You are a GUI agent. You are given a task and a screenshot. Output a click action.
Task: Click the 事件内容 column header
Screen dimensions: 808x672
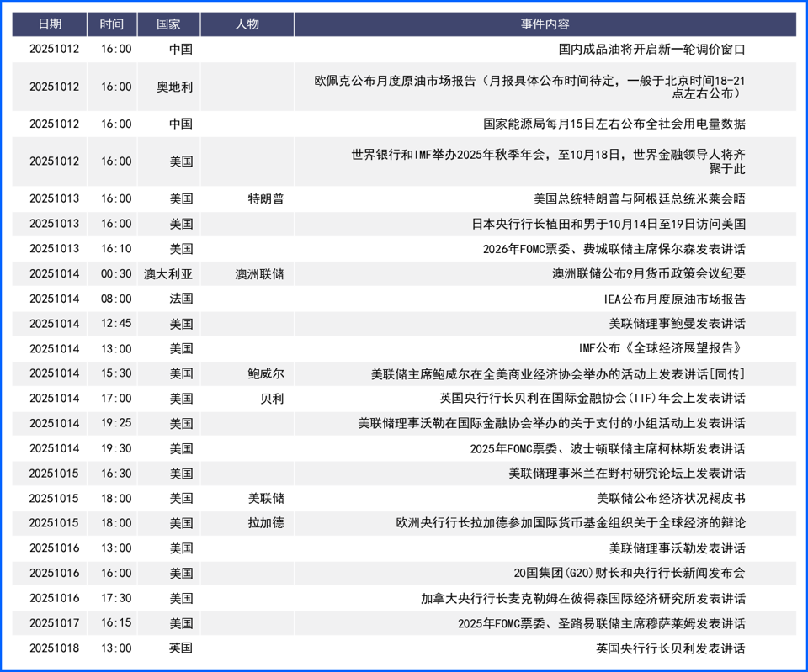(545, 24)
